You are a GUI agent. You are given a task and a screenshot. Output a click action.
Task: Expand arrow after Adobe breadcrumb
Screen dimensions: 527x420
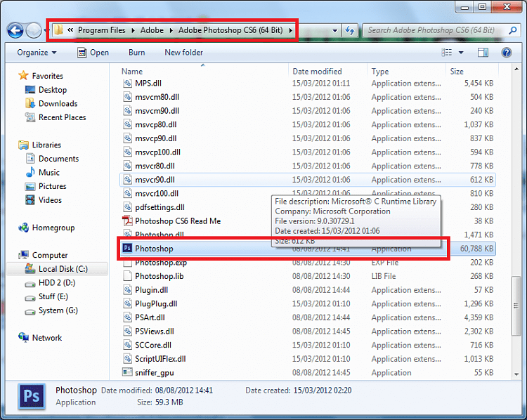171,30
